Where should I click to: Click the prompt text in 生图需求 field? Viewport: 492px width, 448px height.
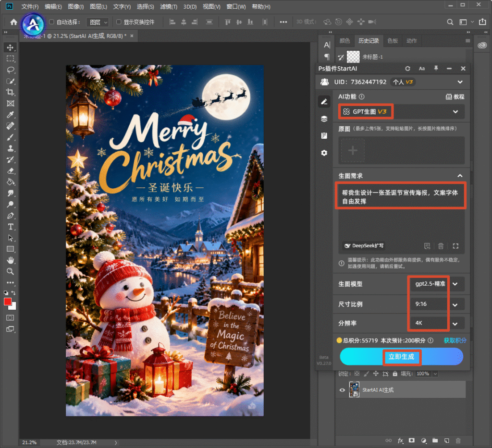(400, 197)
